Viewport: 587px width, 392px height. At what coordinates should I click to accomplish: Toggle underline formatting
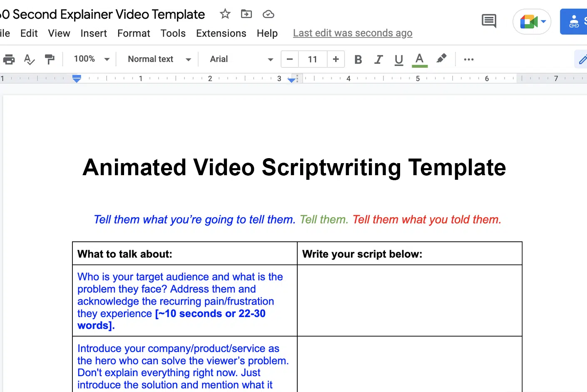tap(398, 59)
